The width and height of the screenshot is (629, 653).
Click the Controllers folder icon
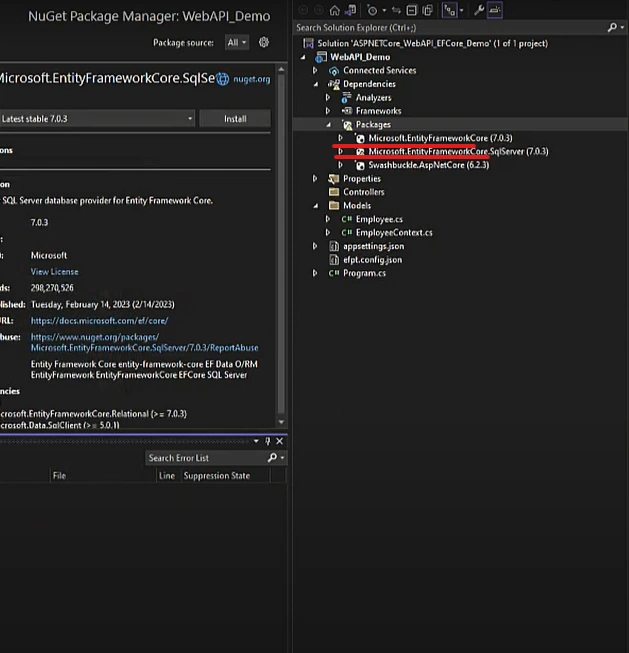coord(334,192)
